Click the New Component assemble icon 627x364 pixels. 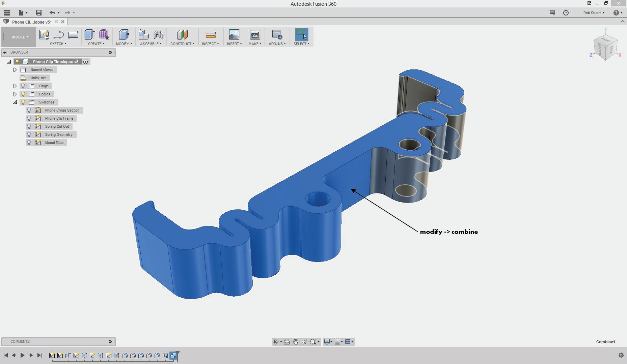click(144, 35)
